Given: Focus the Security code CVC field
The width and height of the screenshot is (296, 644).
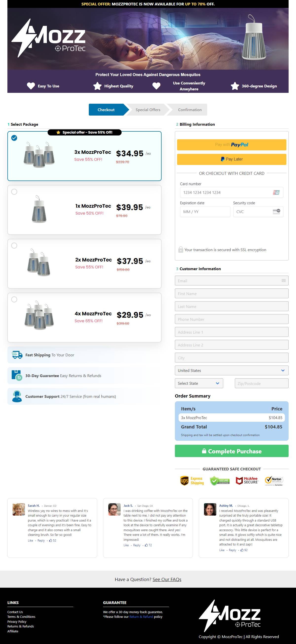Looking at the screenshot, I should click(x=258, y=212).
